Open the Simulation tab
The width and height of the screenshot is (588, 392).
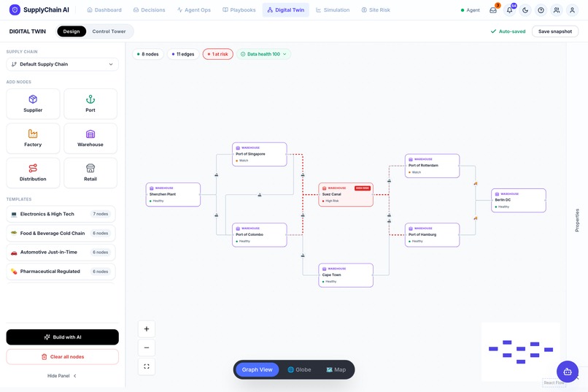[333, 10]
